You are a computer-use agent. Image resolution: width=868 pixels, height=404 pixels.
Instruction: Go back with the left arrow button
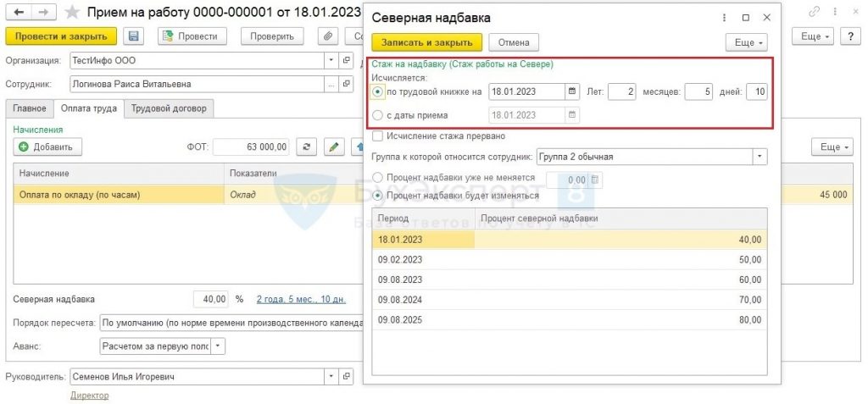(x=19, y=11)
